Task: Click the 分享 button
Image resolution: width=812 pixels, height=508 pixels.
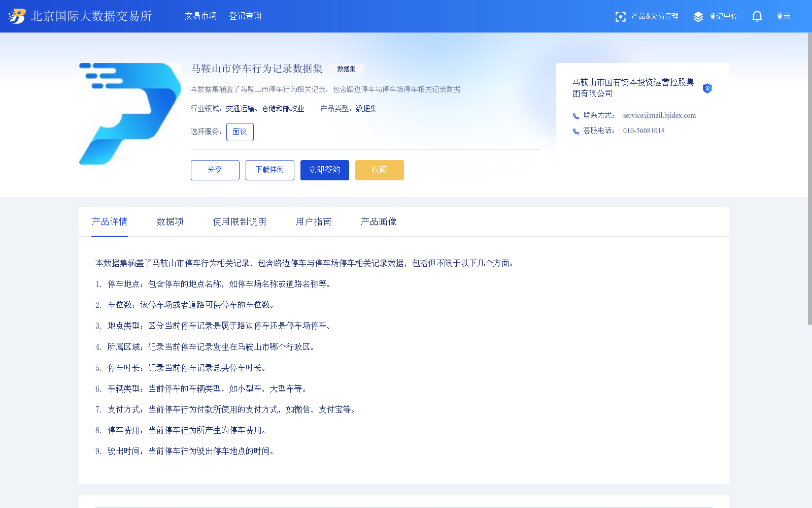Action: coord(215,170)
